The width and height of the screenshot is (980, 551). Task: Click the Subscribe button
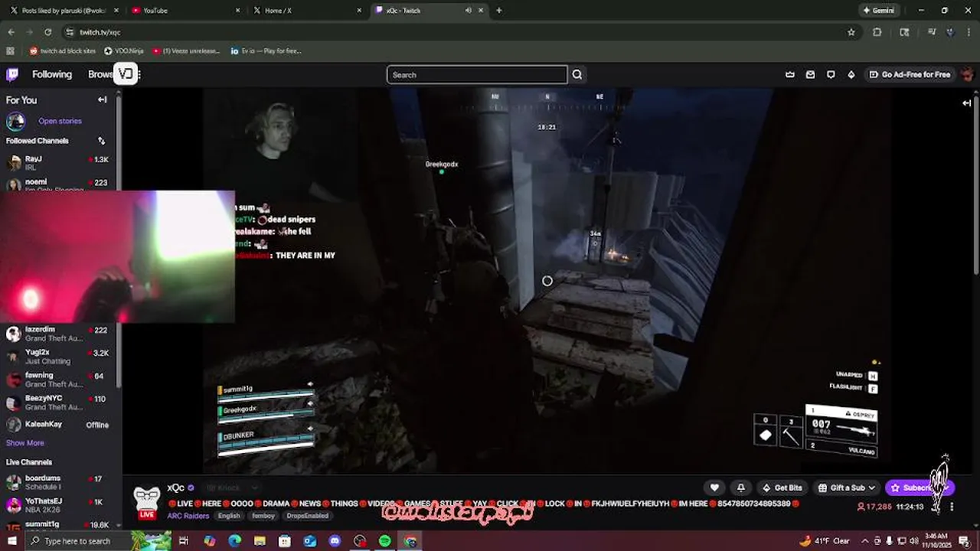920,487
